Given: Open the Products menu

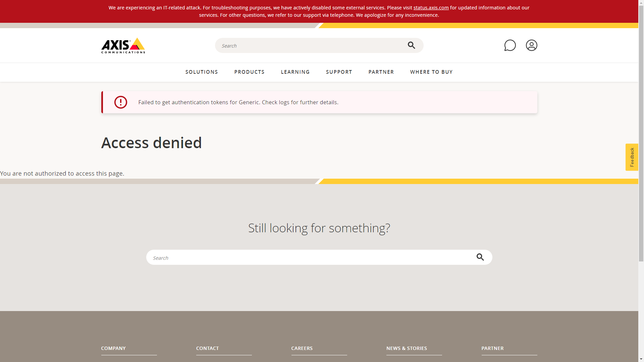Looking at the screenshot, I should point(249,72).
